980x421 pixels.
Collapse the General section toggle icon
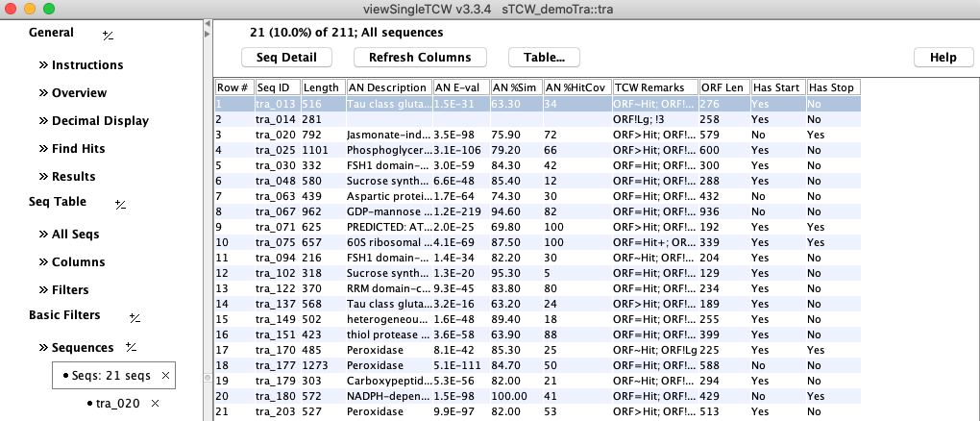[x=108, y=34]
